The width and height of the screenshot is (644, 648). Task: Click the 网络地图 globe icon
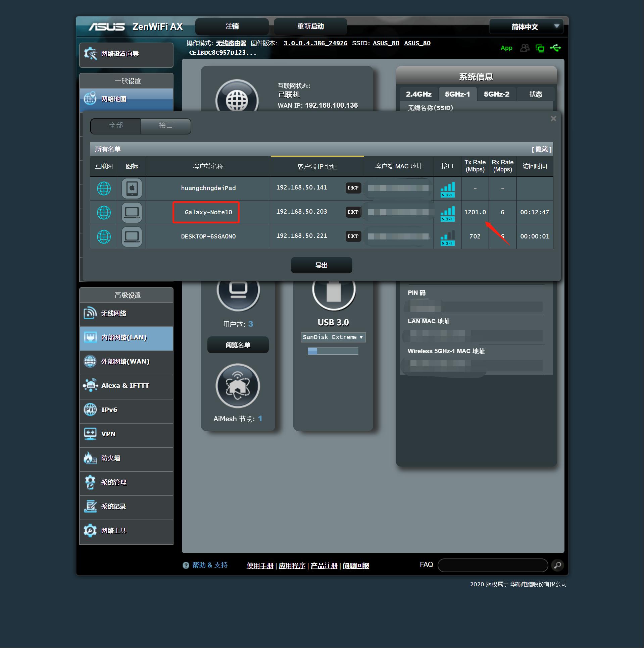click(90, 99)
